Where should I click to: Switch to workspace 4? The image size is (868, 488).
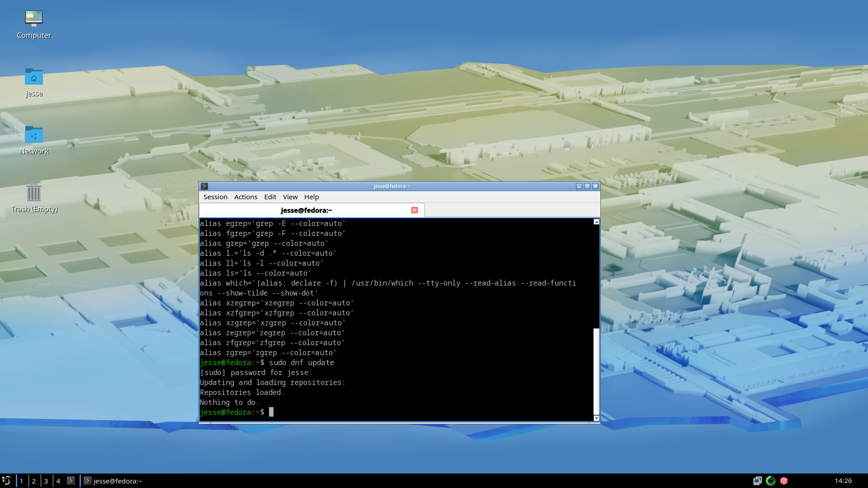[58, 481]
